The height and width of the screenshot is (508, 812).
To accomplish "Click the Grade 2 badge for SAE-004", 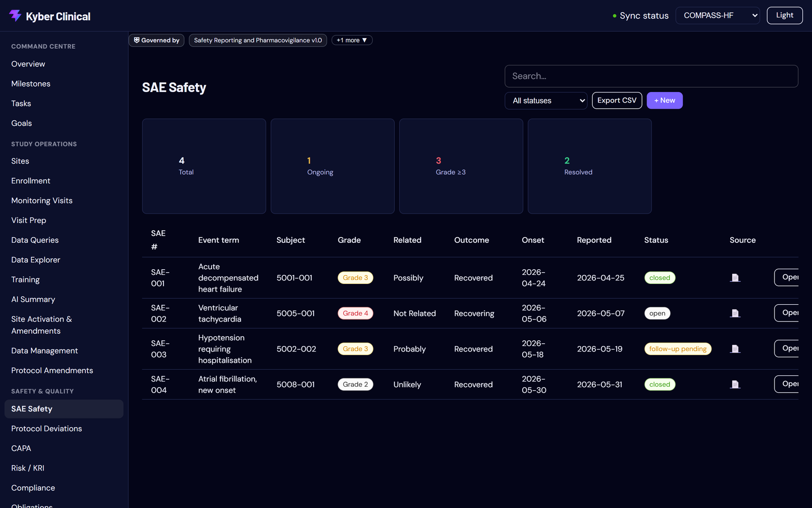I will click(355, 385).
